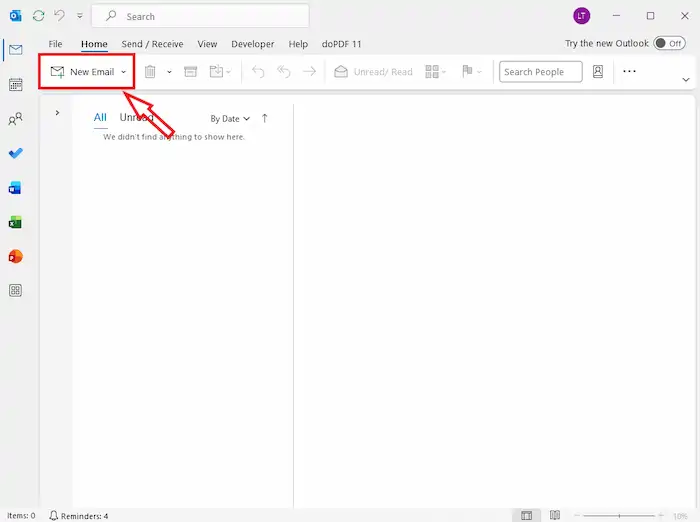Image resolution: width=700 pixels, height=522 pixels.
Task: Expand the collapsed folder pane
Action: click(57, 113)
